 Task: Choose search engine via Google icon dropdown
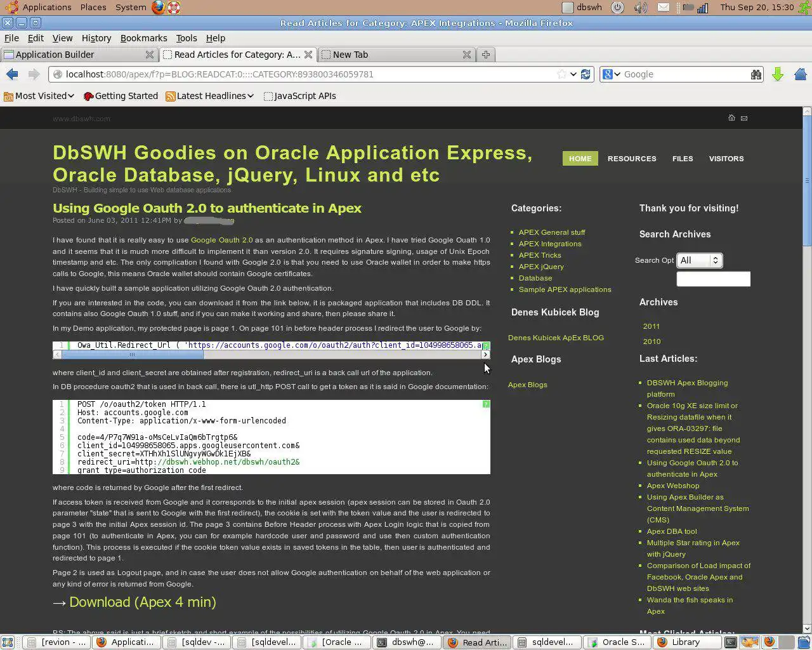(612, 74)
